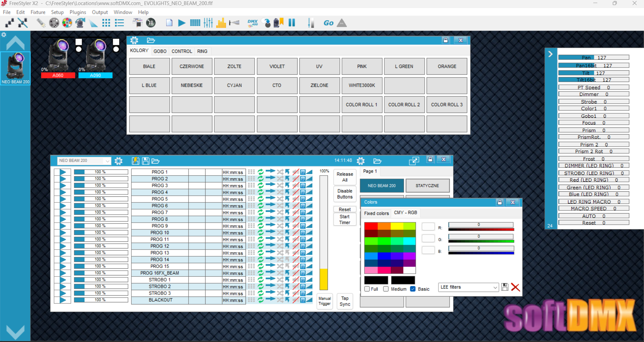The width and height of the screenshot is (644, 342).
Task: Enable the Full palette checkbox
Action: click(367, 289)
